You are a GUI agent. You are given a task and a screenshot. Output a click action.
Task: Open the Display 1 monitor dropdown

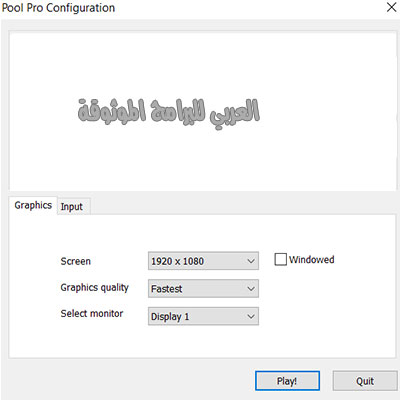coord(203,316)
